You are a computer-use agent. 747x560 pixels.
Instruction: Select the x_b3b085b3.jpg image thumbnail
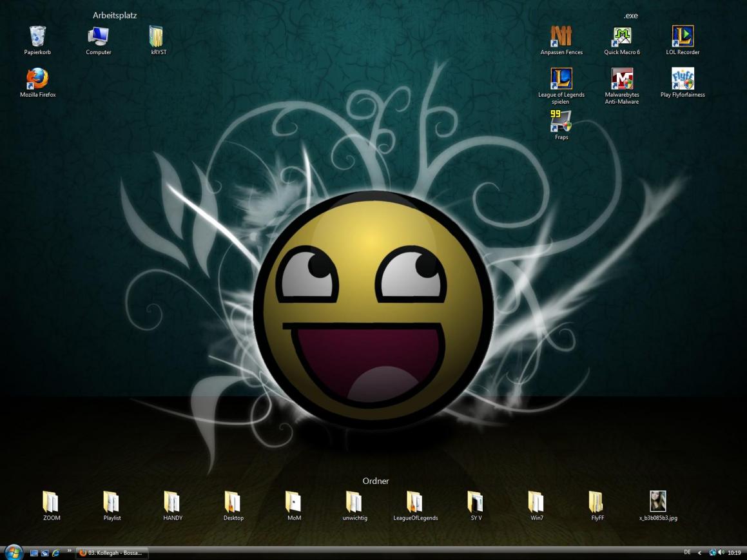(x=658, y=501)
